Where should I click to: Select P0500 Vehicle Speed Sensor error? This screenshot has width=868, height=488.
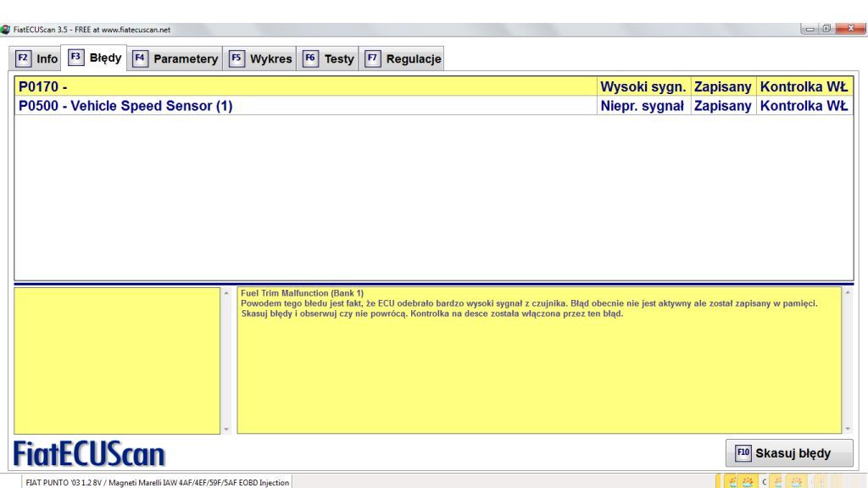coord(125,106)
